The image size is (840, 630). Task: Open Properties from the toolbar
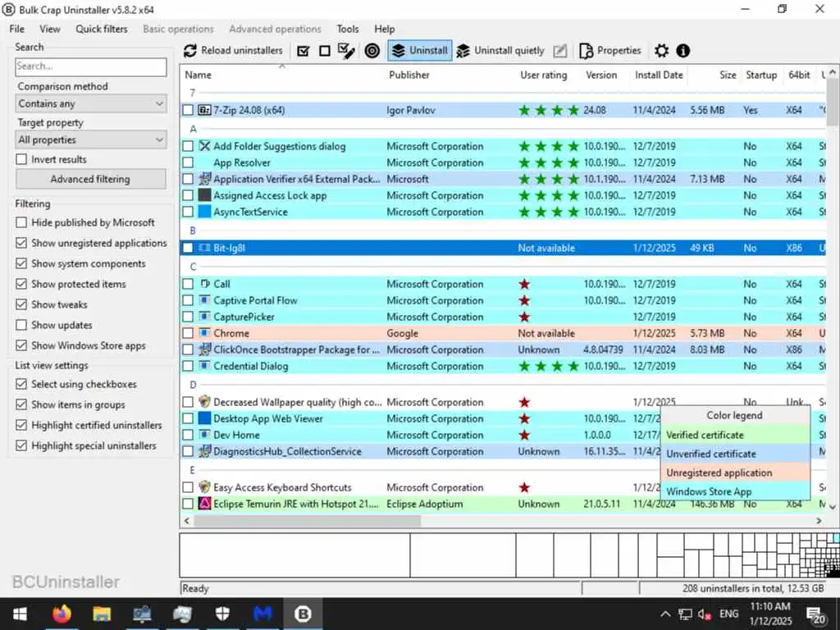(x=610, y=50)
